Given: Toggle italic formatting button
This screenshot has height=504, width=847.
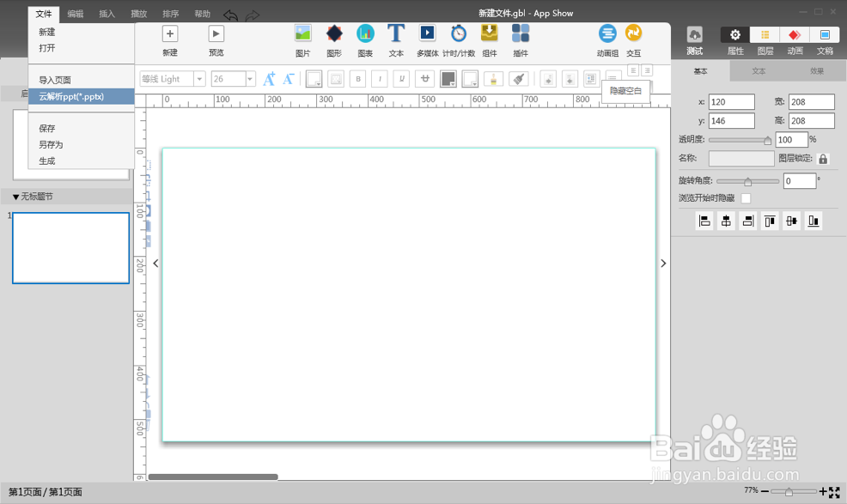Looking at the screenshot, I should tap(380, 79).
